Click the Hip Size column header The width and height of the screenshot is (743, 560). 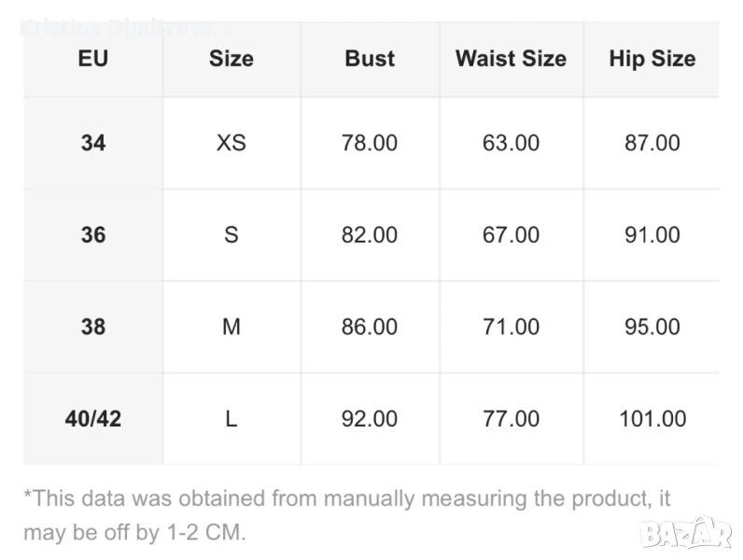652,59
